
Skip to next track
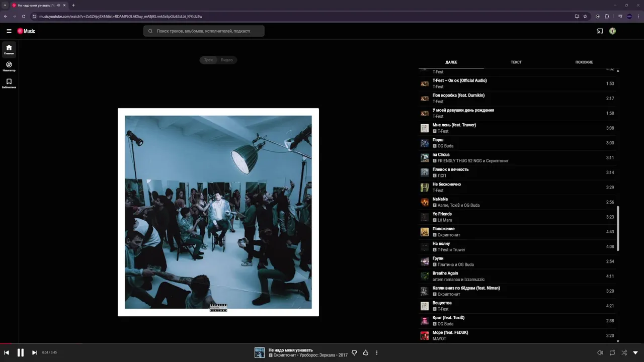coord(34,353)
